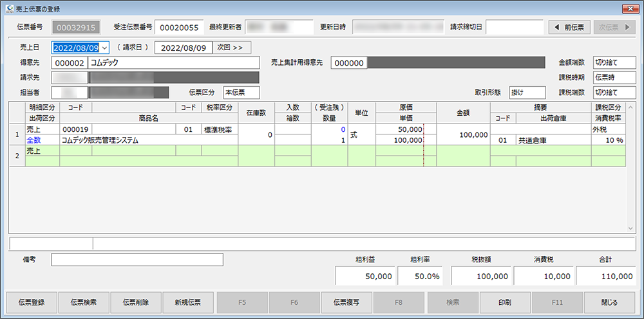
Task: Click the 金額 column header
Action: [463, 113]
